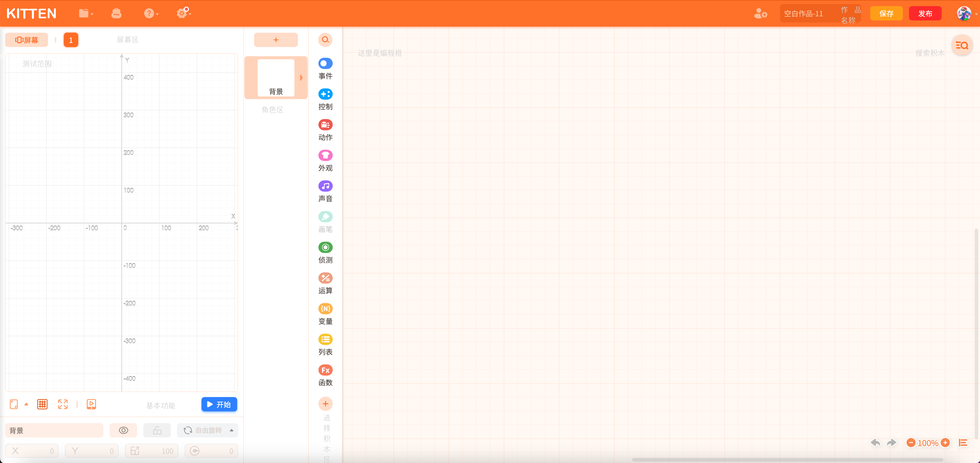Search blocks with magnifier icon
Screen dimensions: 980x463
pyautogui.click(x=325, y=40)
